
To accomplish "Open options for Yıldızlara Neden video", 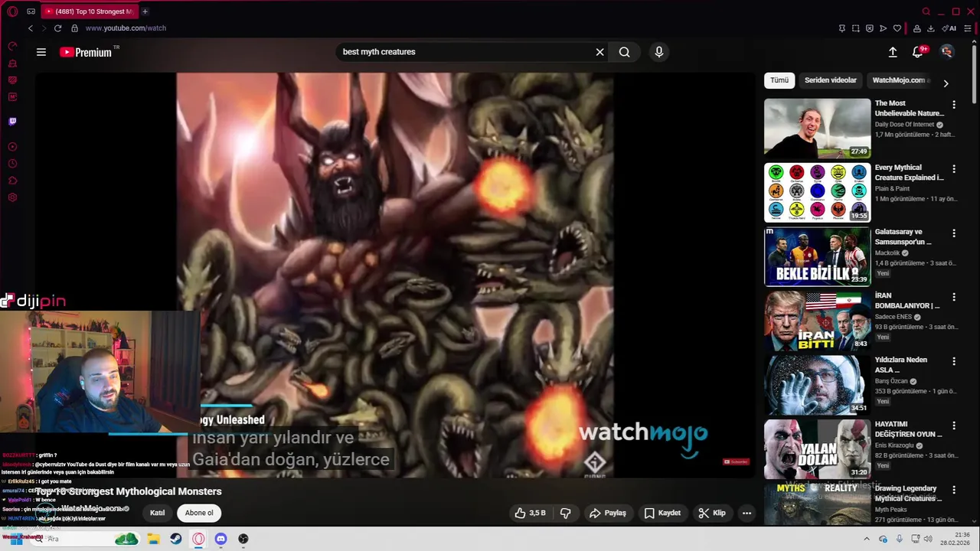I will coord(954,361).
